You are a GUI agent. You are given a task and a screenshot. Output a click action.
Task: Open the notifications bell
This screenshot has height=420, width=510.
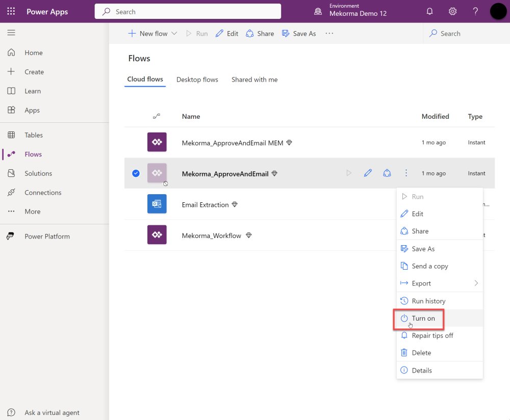[429, 11]
